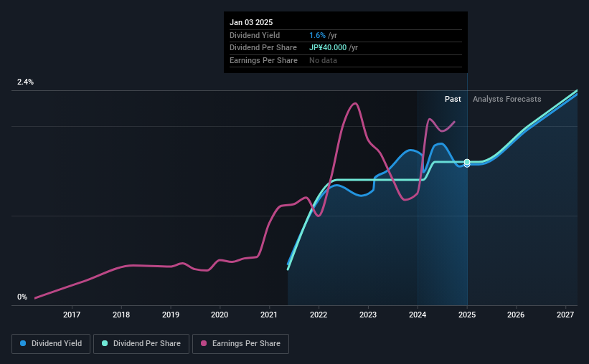This screenshot has height=364, width=589.
Task: Click the 1.6% dividend yield tooltip value
Action: [317, 35]
